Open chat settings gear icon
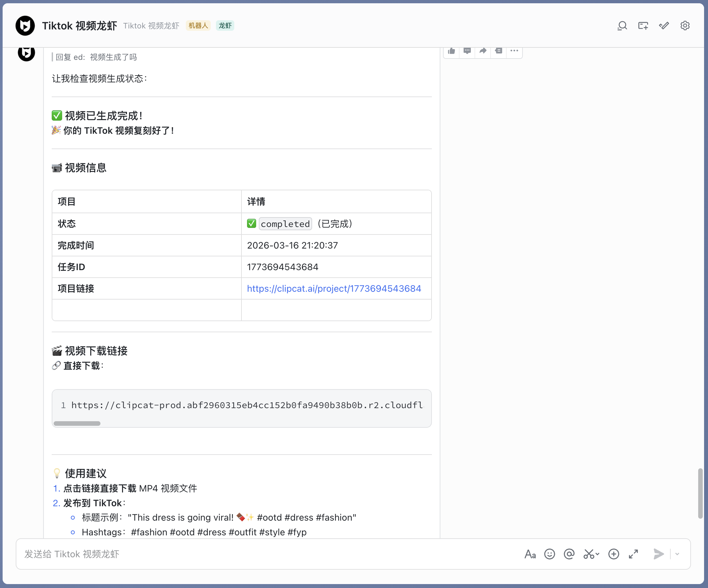The width and height of the screenshot is (708, 588). tap(685, 26)
